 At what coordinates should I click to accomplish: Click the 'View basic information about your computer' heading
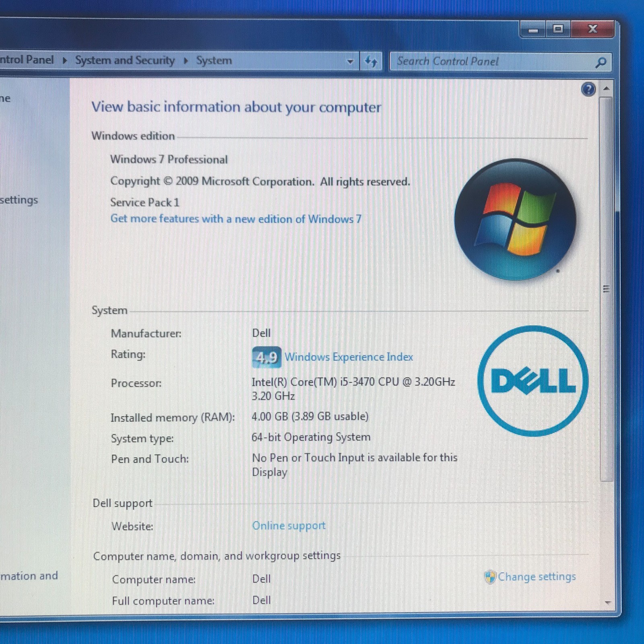coord(236,107)
